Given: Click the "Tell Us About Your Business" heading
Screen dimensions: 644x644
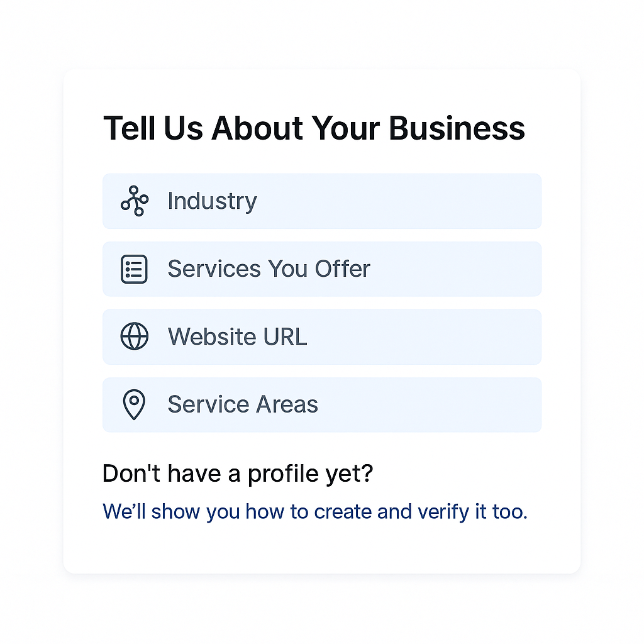Looking at the screenshot, I should click(314, 128).
